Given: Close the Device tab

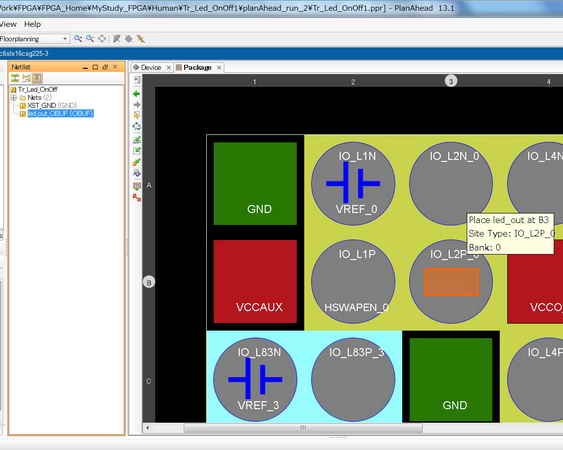Looking at the screenshot, I should point(168,68).
